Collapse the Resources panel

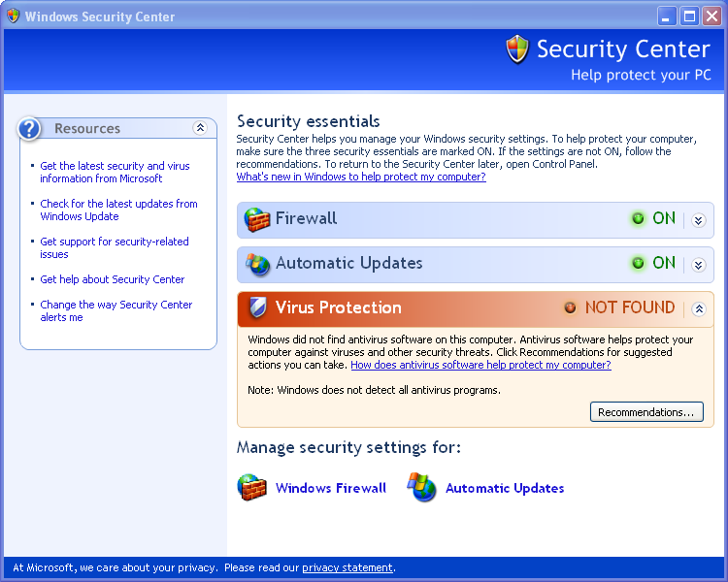click(x=200, y=128)
